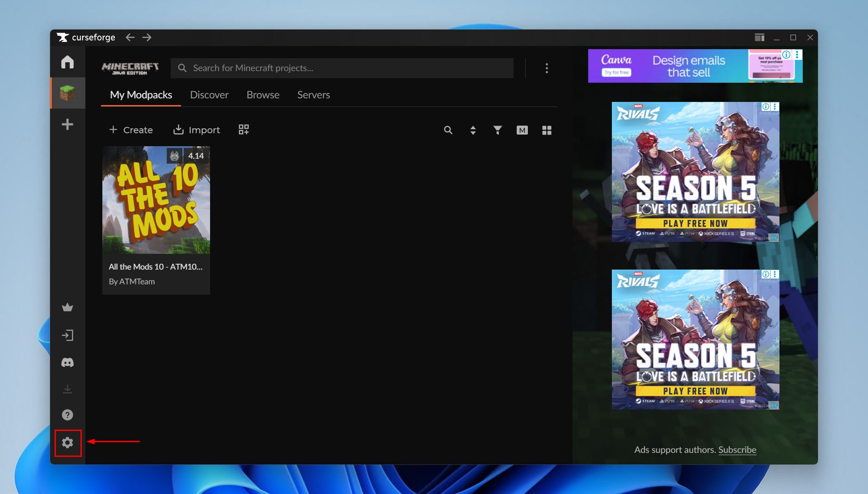Screen dimensions: 868x494
Task: Click the By ATMTeam author text
Action: point(132,281)
